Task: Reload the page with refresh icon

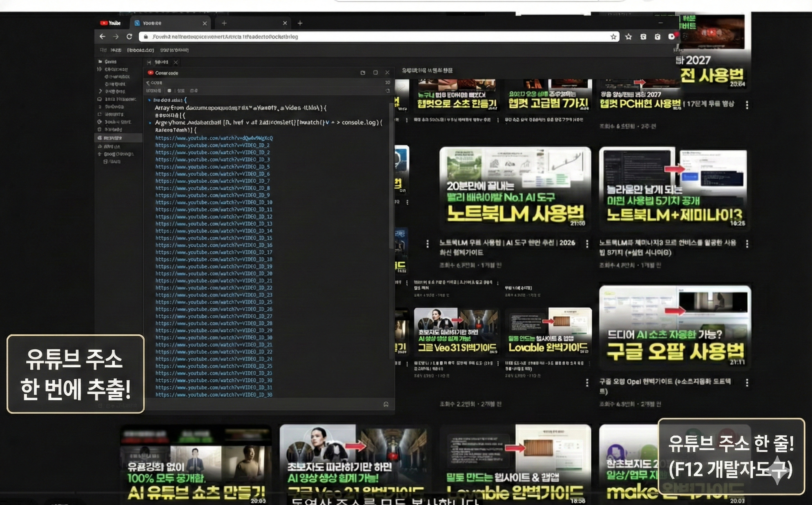Action: (x=129, y=37)
